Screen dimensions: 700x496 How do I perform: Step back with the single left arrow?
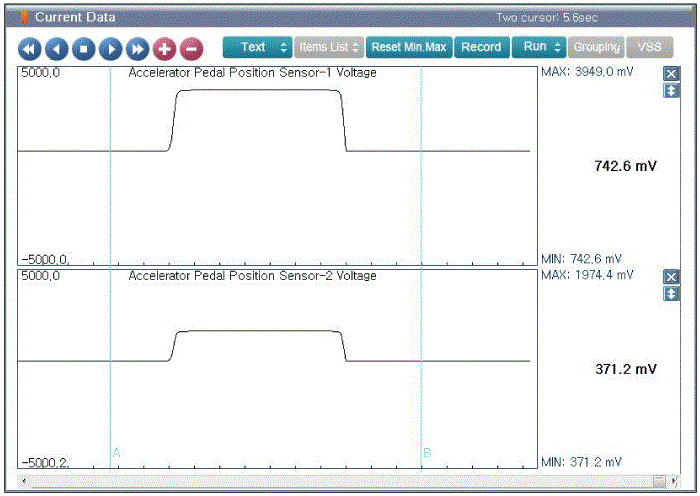click(x=57, y=49)
